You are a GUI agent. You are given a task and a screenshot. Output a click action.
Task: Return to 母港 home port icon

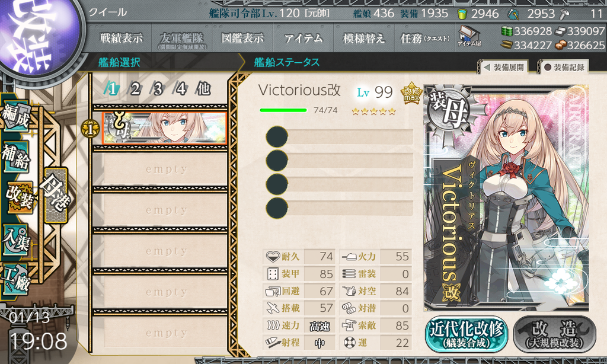point(56,195)
